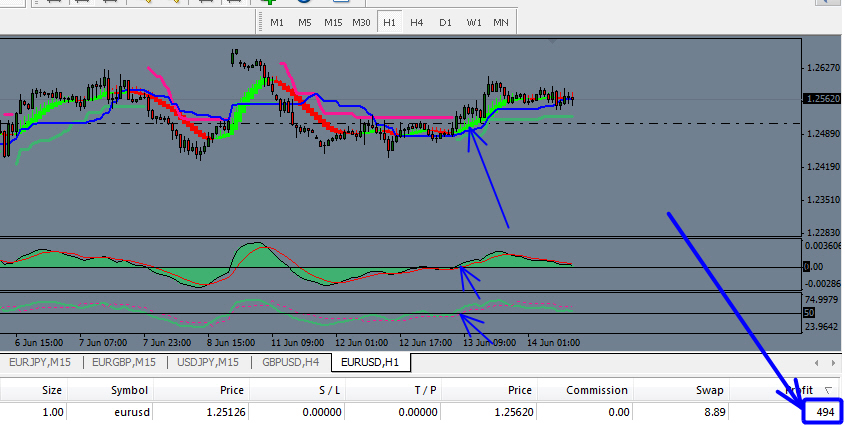845x426 pixels.
Task: Switch chart to H4 timeframe
Action: click(x=417, y=22)
